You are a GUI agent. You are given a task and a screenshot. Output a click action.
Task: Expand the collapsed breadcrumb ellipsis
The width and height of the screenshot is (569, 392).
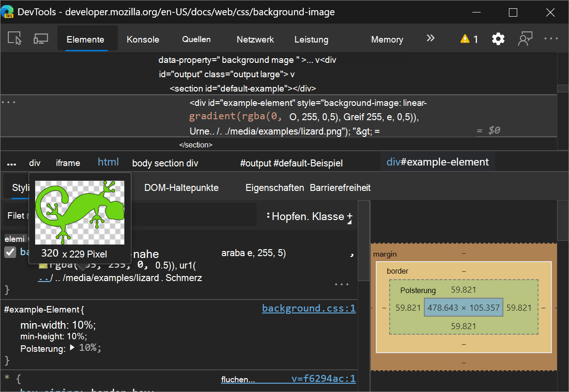coord(12,163)
